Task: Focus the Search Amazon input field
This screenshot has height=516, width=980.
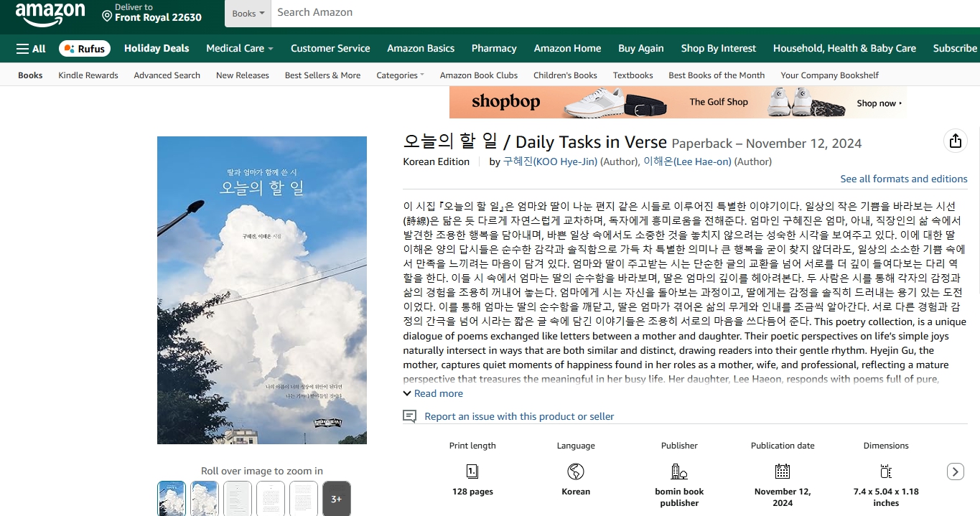Action: tap(625, 12)
